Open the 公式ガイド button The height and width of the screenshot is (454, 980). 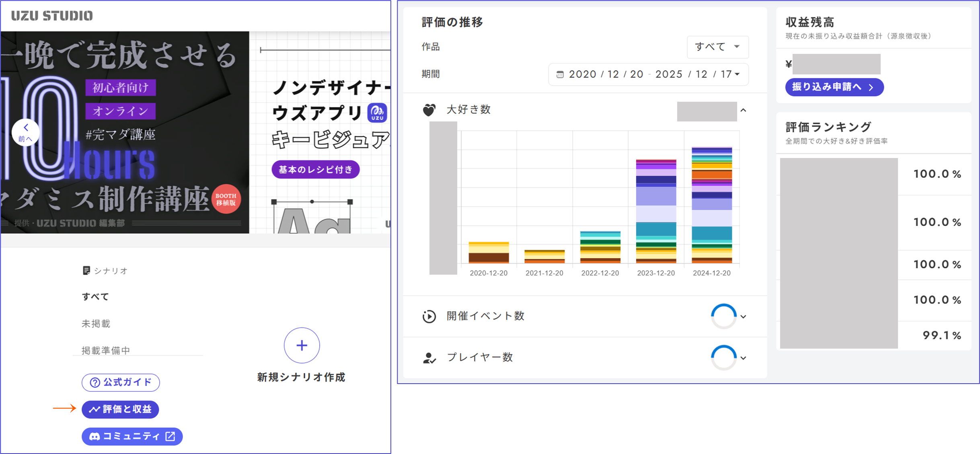(121, 382)
